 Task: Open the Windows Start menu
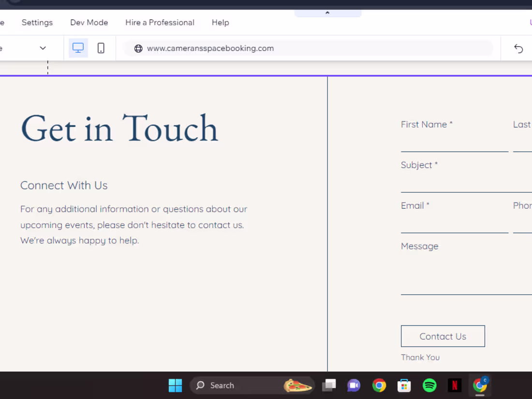pyautogui.click(x=175, y=385)
